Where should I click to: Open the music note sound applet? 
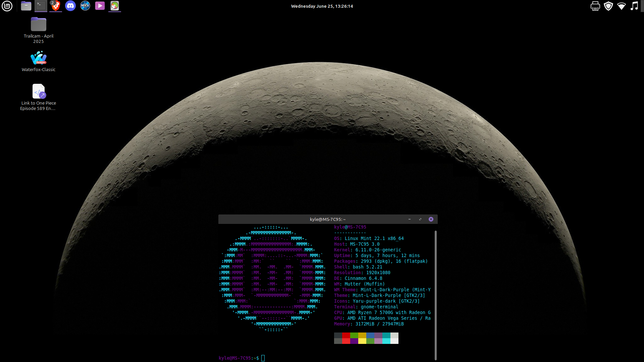pos(634,6)
